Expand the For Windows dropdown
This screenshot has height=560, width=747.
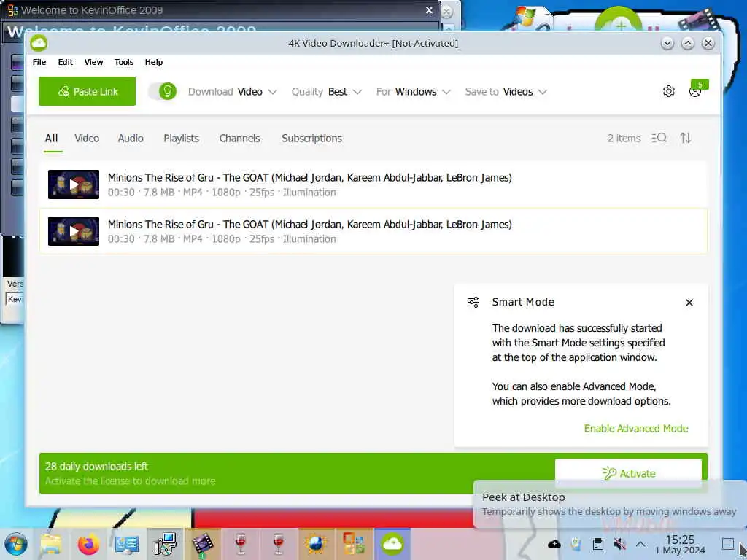(x=413, y=91)
